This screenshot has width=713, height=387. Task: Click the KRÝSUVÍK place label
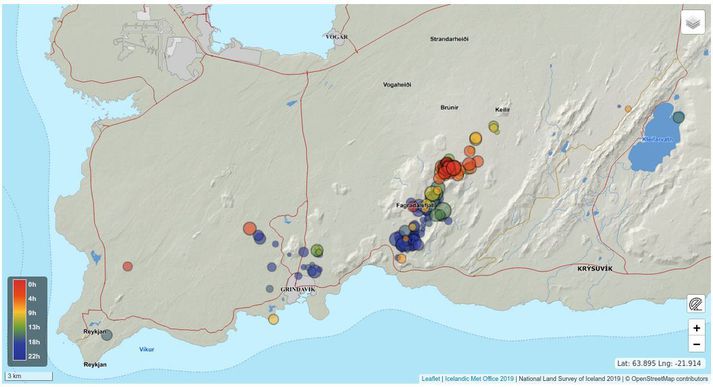click(x=595, y=269)
